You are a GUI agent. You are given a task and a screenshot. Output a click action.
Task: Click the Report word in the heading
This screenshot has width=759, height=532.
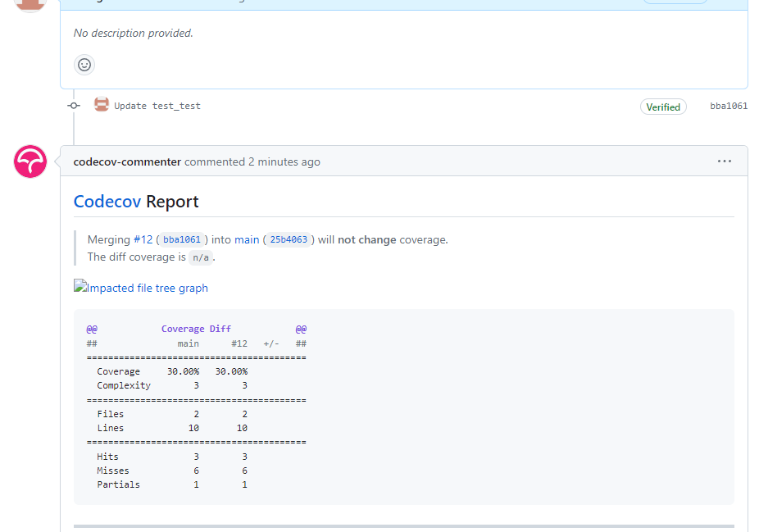point(172,202)
